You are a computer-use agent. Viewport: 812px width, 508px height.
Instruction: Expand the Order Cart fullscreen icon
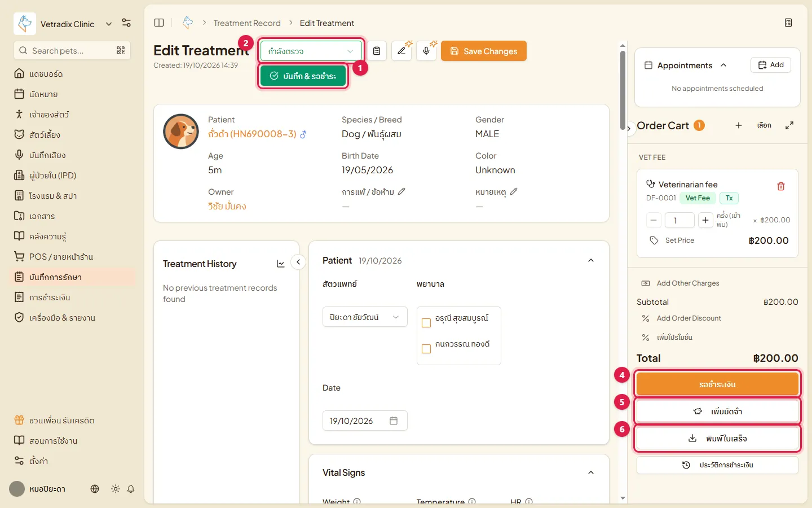789,125
